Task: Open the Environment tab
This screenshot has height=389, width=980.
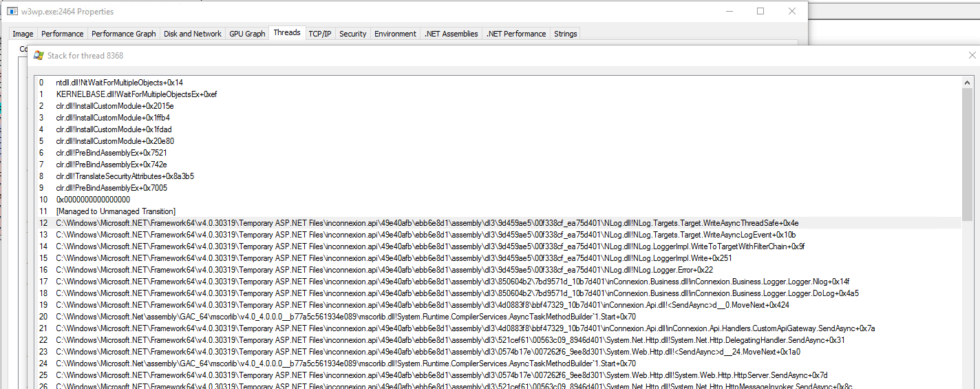Action: pos(396,34)
